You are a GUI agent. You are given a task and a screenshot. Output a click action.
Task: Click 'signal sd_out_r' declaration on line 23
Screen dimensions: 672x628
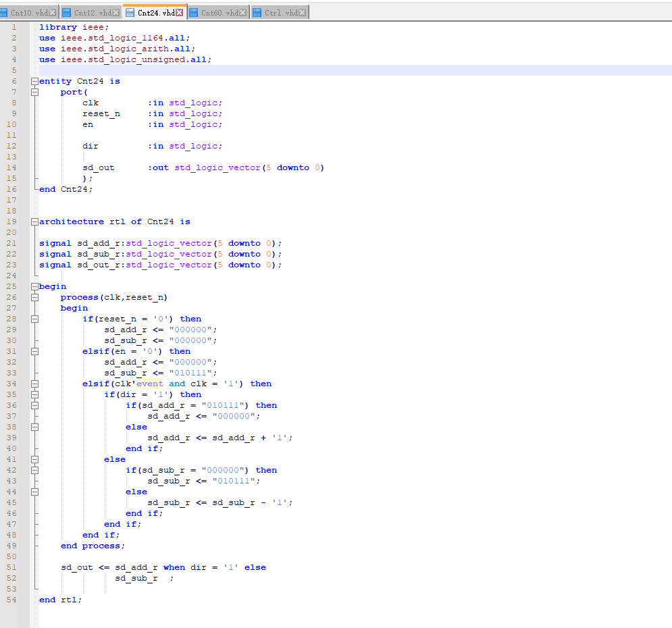pos(80,265)
